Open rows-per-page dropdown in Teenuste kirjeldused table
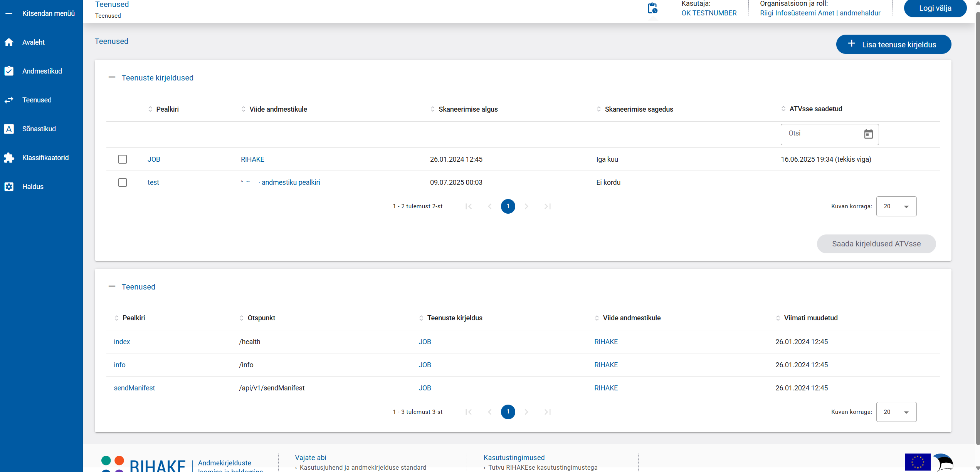 point(896,206)
